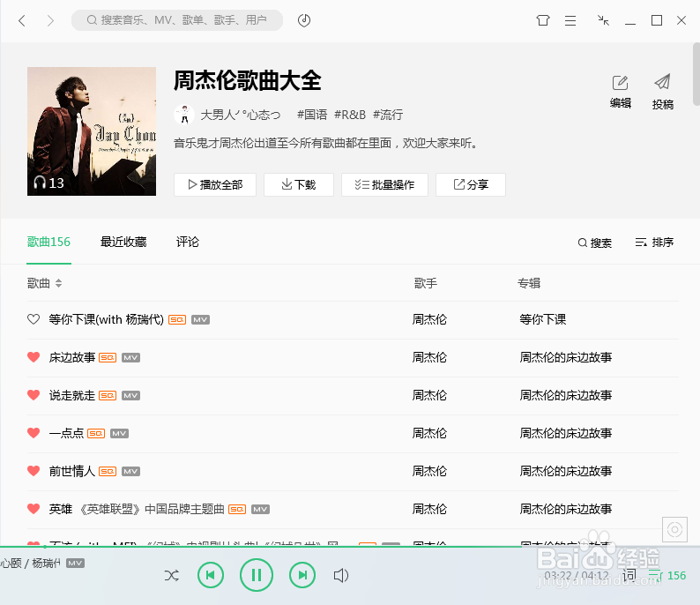Click the SQ badge of 一点点
Image resolution: width=700 pixels, height=605 pixels.
click(x=96, y=434)
